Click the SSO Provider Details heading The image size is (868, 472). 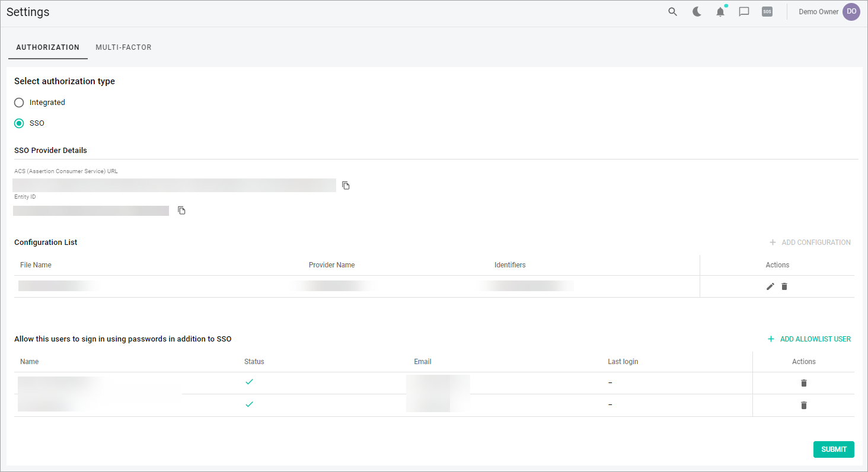pos(50,151)
